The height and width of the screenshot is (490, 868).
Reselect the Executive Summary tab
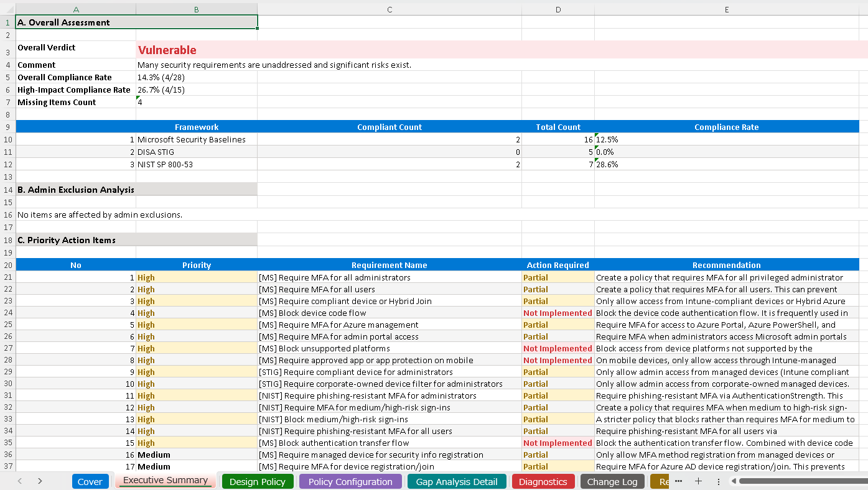pyautogui.click(x=165, y=480)
